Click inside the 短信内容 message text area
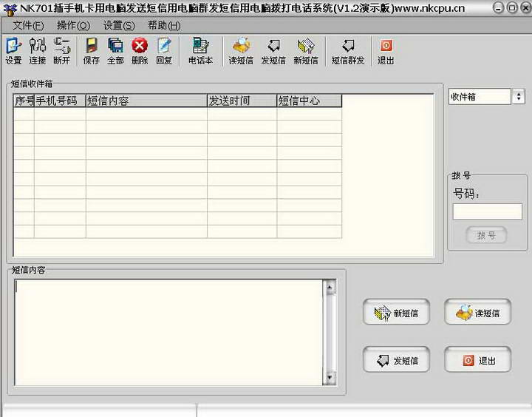 tap(168, 333)
